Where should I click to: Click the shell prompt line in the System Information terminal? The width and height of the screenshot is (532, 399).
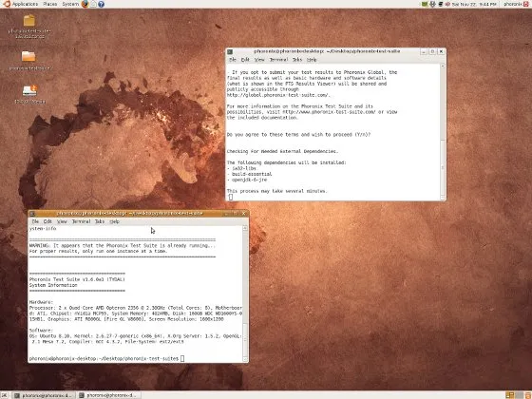[x=106, y=359]
